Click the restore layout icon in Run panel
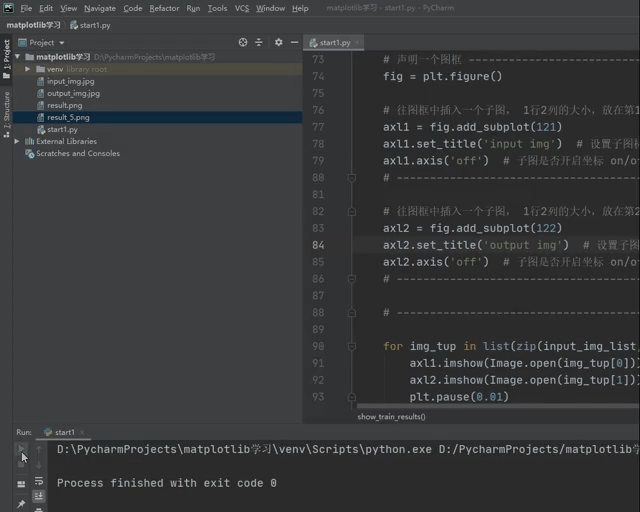 (x=21, y=484)
